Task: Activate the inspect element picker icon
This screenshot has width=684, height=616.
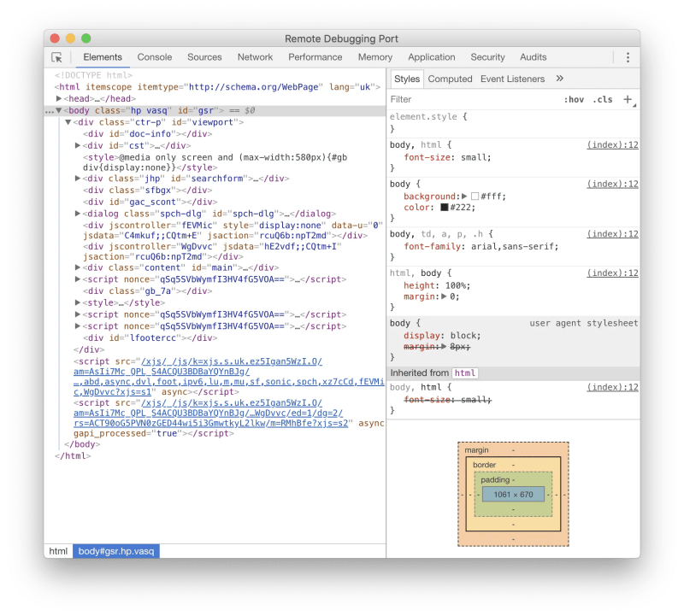Action: coord(56,57)
